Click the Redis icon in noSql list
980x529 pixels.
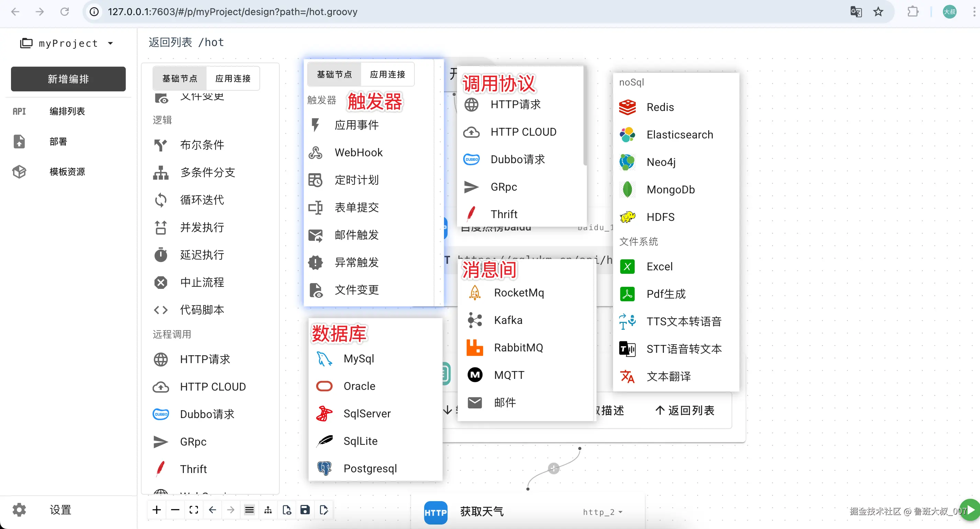pos(627,107)
